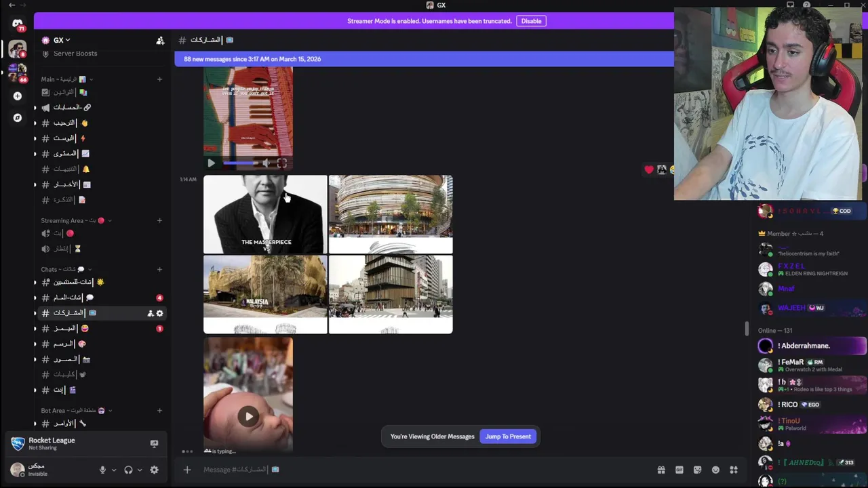868x488 pixels.
Task: Open User Settings gear icon
Action: [x=154, y=470]
